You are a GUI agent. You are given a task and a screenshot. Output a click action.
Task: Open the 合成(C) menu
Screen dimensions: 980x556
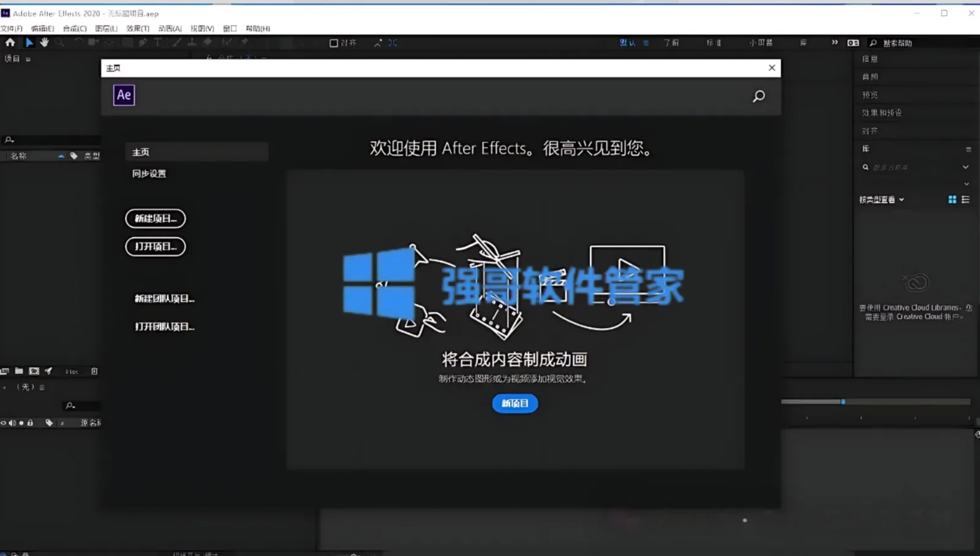pyautogui.click(x=75, y=28)
